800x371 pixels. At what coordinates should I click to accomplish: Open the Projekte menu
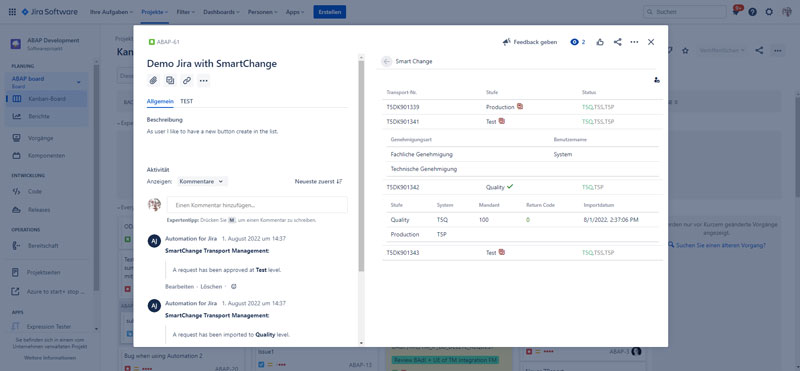coord(155,12)
